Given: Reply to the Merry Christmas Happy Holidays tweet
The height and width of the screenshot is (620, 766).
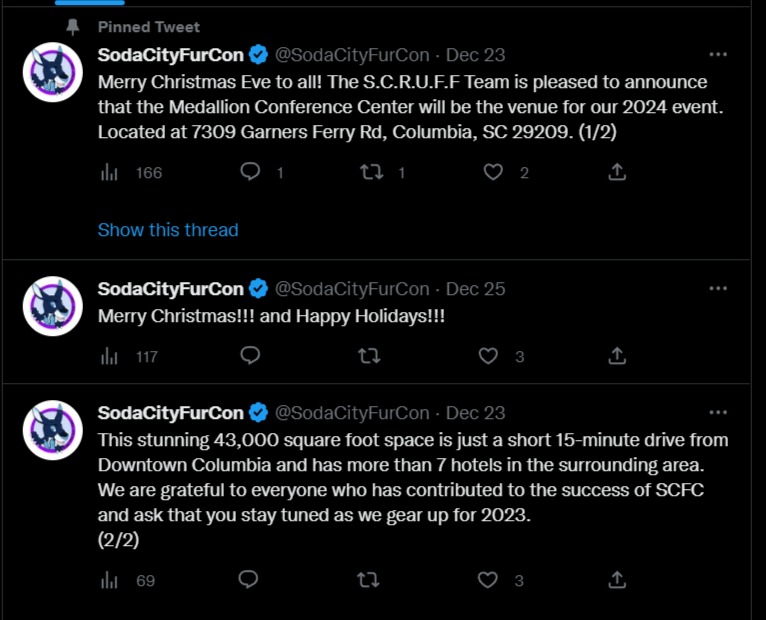Looking at the screenshot, I should (x=250, y=356).
